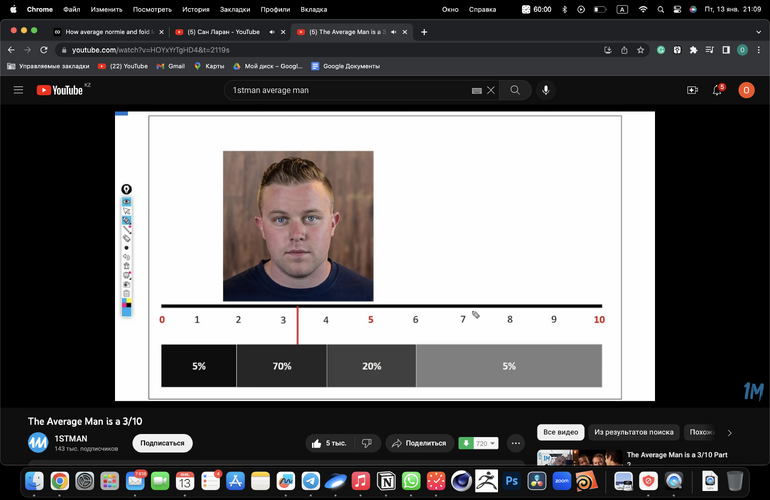Dislike the video with thumbs down
Image resolution: width=770 pixels, height=500 pixels.
click(x=367, y=443)
